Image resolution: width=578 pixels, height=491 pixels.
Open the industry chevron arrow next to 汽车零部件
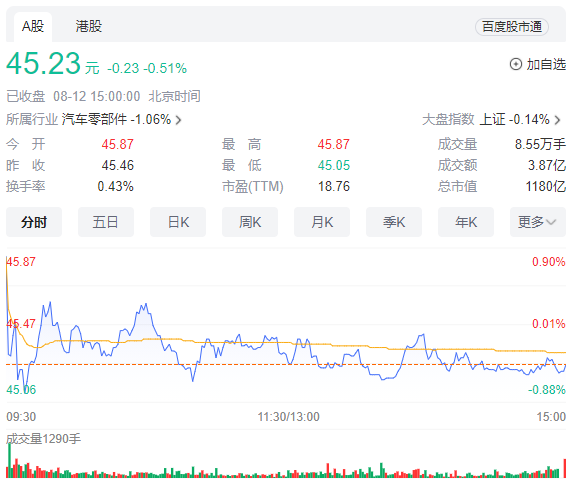coord(178,120)
